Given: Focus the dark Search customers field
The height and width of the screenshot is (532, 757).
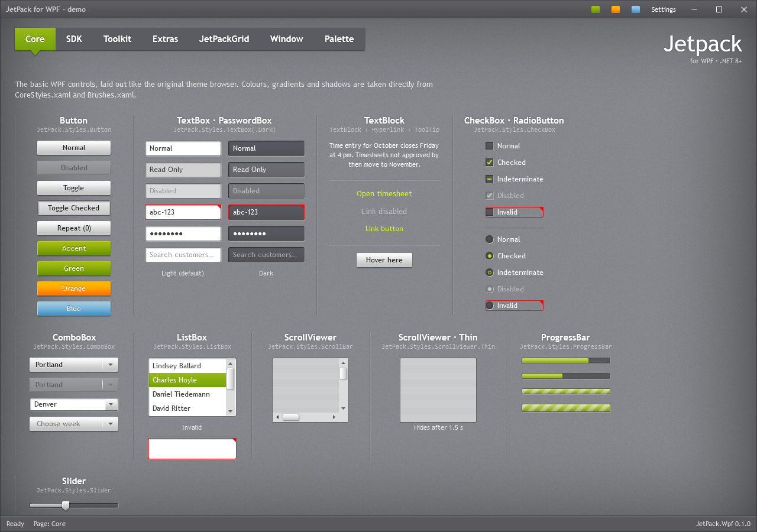Looking at the screenshot, I should (267, 255).
